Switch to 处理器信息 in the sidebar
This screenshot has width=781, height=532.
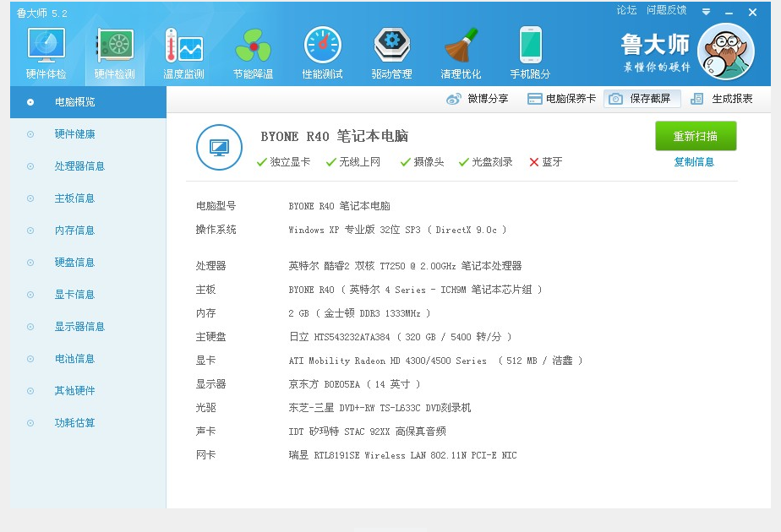point(79,166)
